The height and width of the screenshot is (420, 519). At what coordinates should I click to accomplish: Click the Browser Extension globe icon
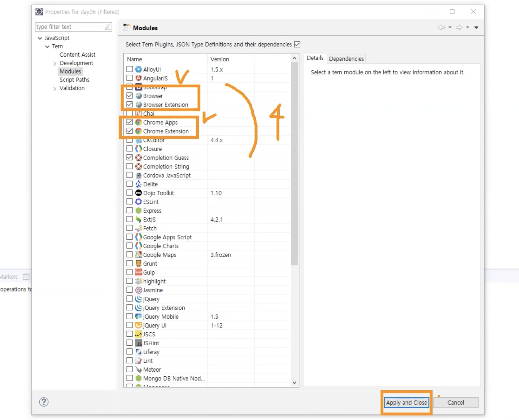[138, 105]
